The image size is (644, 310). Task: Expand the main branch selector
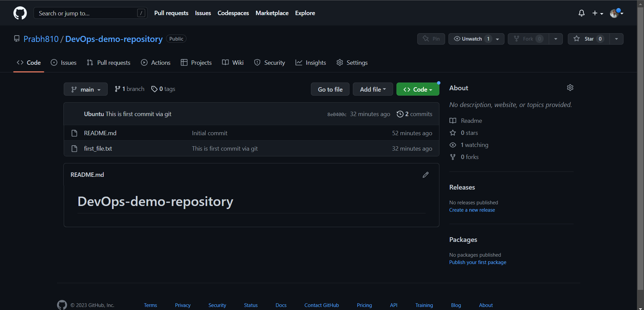86,89
